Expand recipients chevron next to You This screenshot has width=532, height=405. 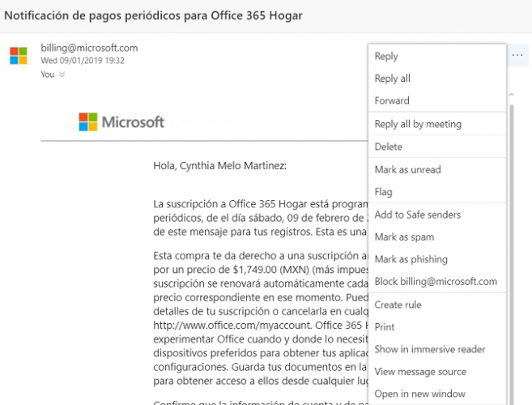click(62, 74)
